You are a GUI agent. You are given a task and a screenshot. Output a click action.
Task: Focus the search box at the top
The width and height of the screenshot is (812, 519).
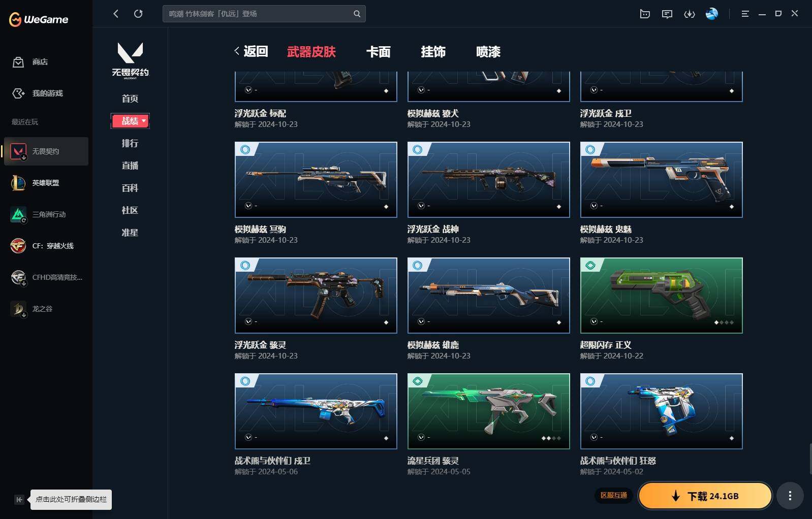tap(264, 14)
